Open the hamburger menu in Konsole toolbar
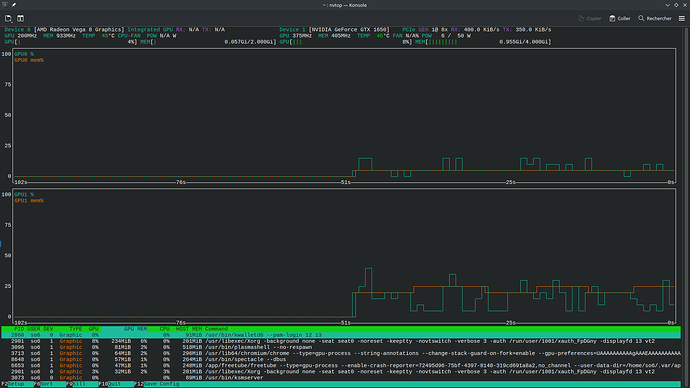Image resolution: width=690 pixels, height=388 pixels. point(682,18)
